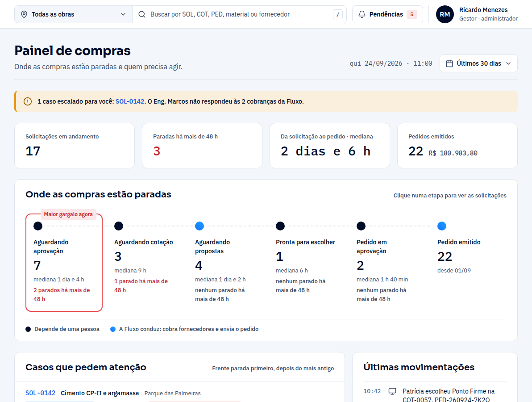Click 'Cimento CP-II e argamassa' case title
Viewport: 532px width, 402px height.
click(x=100, y=393)
